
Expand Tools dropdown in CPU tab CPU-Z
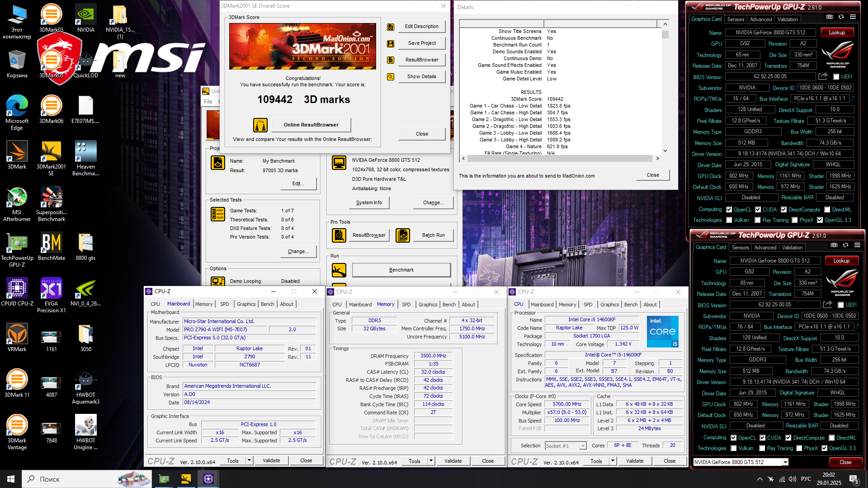coord(613,461)
